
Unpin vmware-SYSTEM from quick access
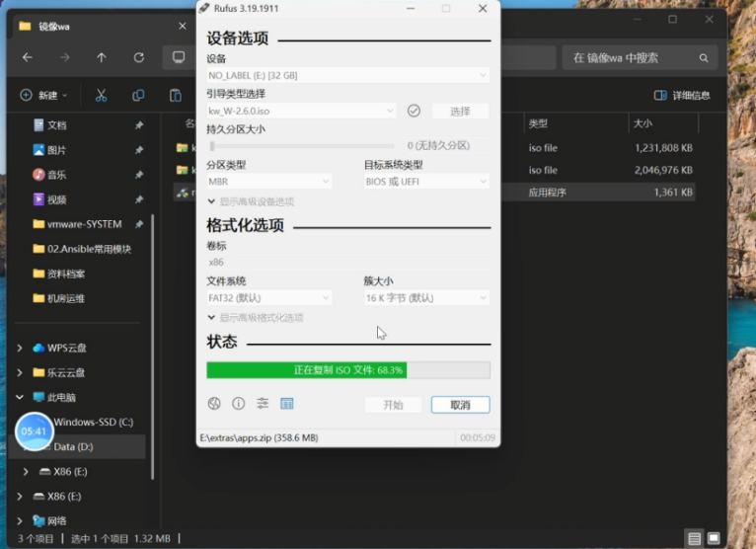pos(139,224)
